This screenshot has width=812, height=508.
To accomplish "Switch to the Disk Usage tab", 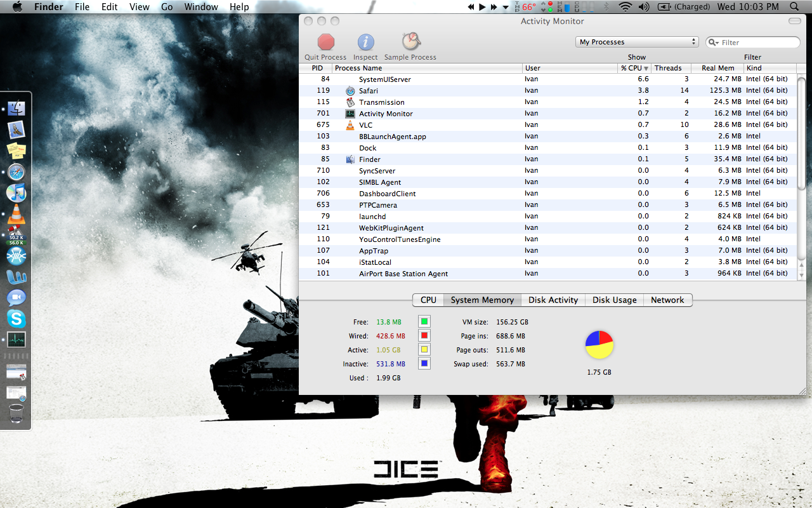I will [x=614, y=300].
